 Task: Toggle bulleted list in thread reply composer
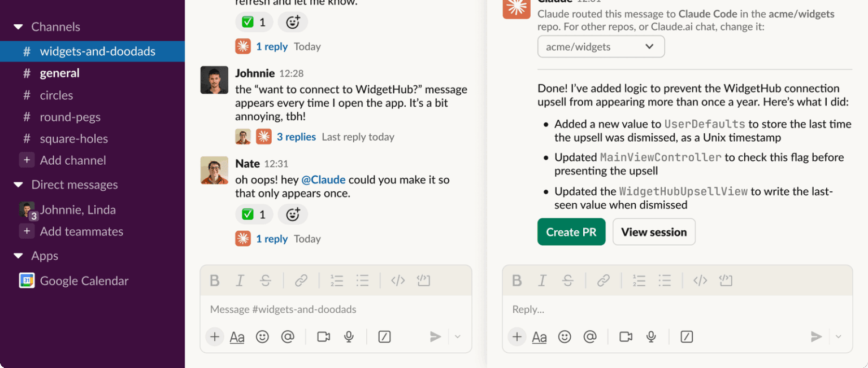(665, 281)
